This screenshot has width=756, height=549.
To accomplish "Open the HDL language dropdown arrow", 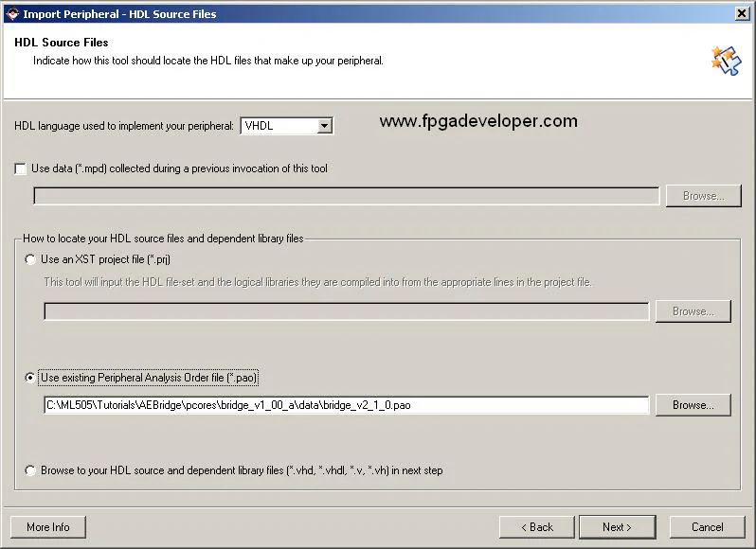I will pyautogui.click(x=324, y=126).
